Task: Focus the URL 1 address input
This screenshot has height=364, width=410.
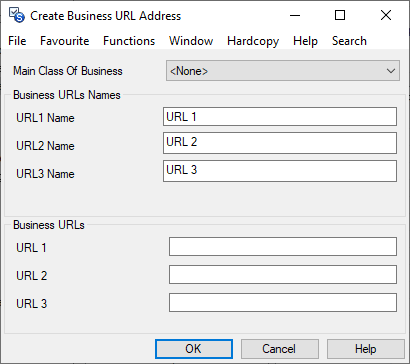Action: 283,247
